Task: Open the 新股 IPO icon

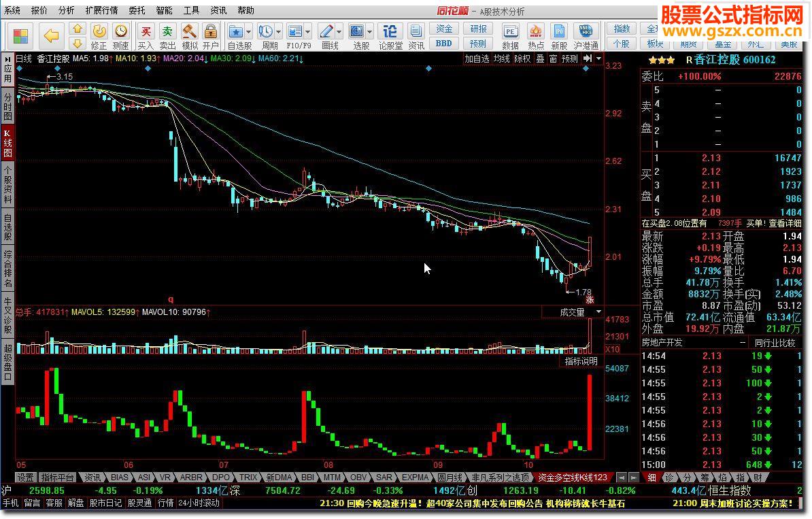Action: [559, 31]
